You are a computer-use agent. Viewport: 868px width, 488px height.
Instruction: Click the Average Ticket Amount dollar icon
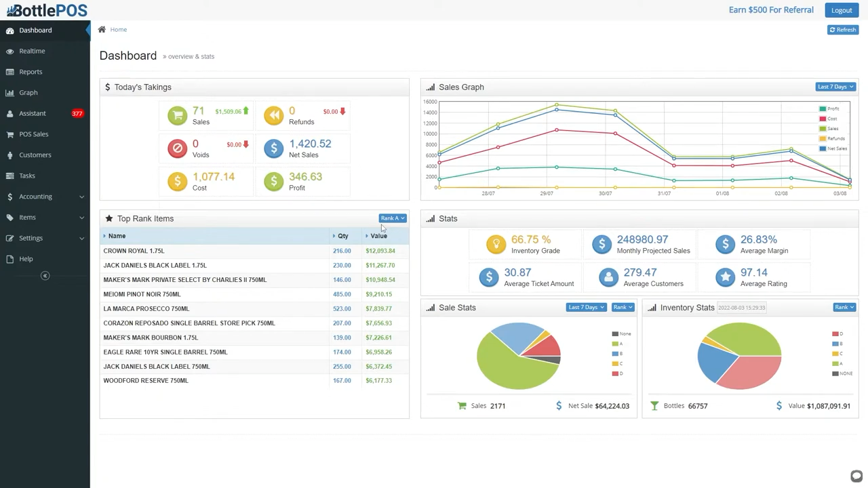click(488, 277)
